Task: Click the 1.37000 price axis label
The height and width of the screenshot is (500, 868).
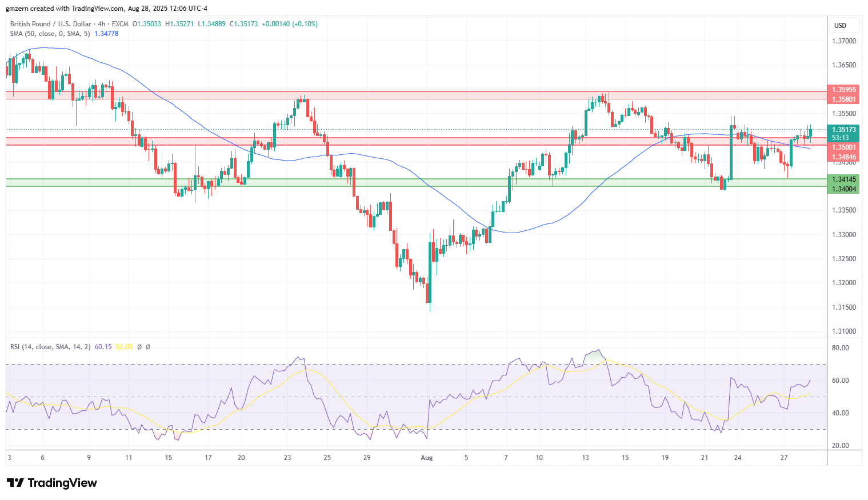Action: (x=844, y=41)
